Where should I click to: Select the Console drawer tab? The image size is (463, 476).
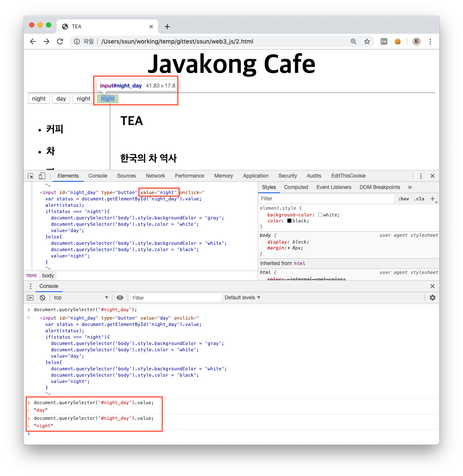click(x=49, y=286)
